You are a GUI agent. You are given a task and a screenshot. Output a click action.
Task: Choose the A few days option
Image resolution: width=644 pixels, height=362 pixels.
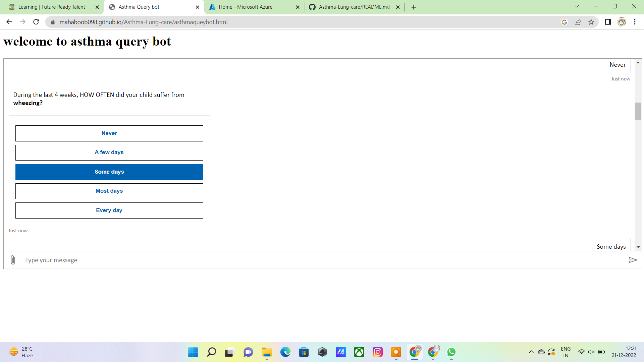pyautogui.click(x=109, y=153)
